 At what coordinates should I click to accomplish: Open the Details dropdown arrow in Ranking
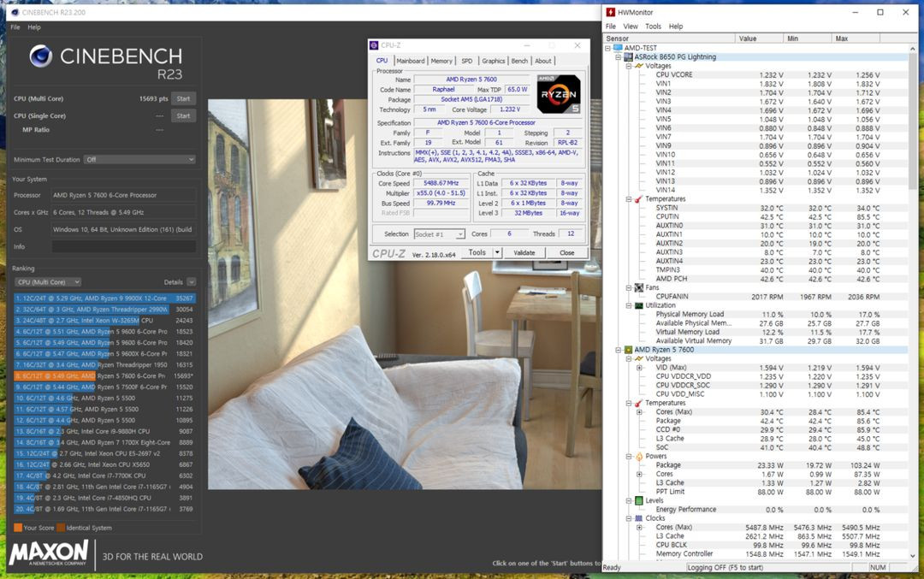click(192, 282)
